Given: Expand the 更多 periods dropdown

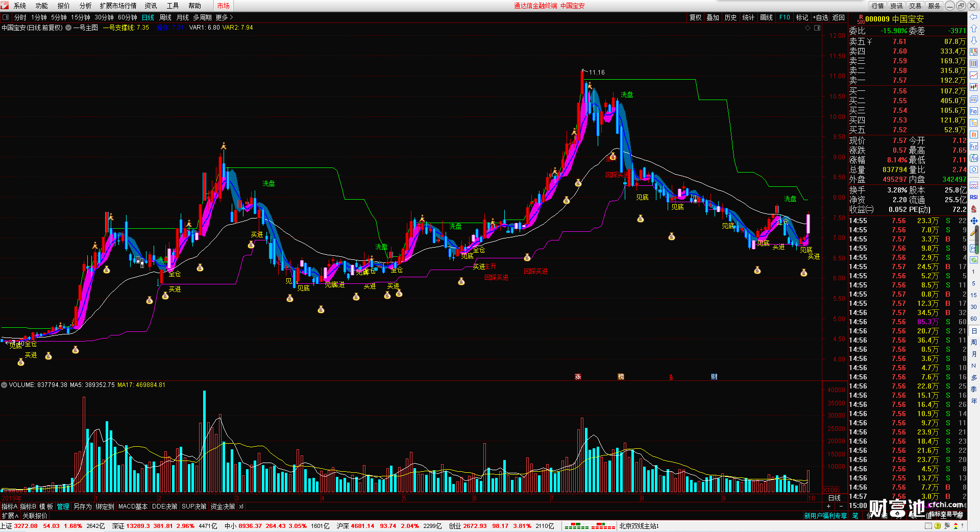Looking at the screenshot, I should 224,17.
